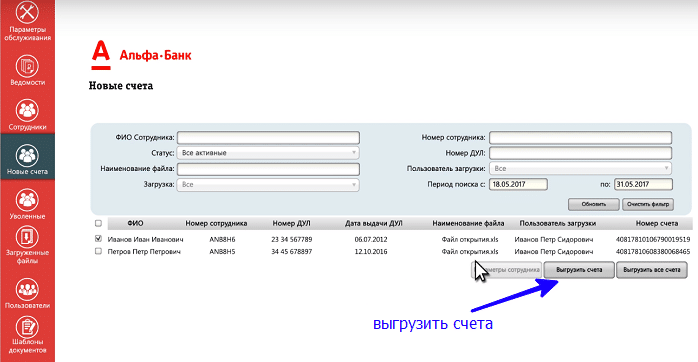Image resolution: width=698 pixels, height=362 pixels.
Task: Click the Выгрузить все счета button
Action: 652,270
